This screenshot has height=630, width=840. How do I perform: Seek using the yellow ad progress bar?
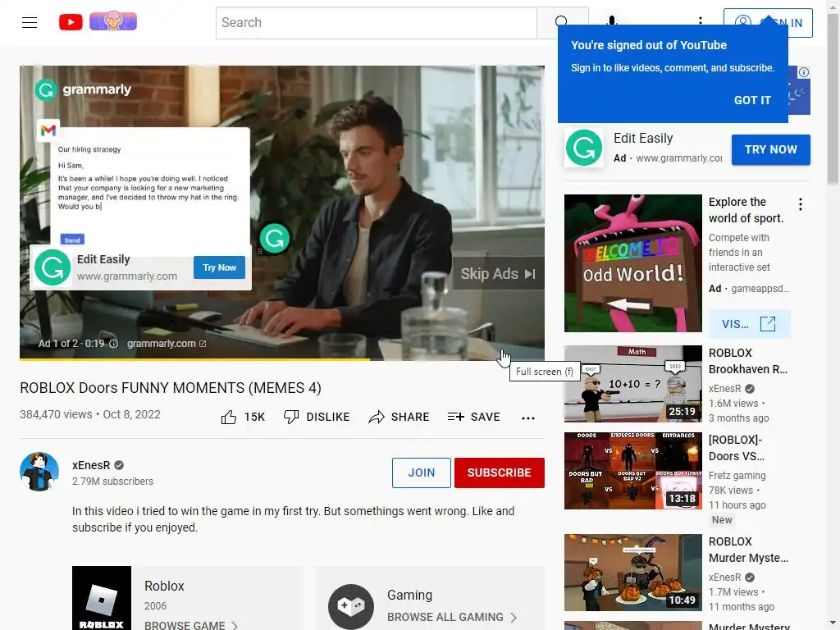[x=282, y=359]
